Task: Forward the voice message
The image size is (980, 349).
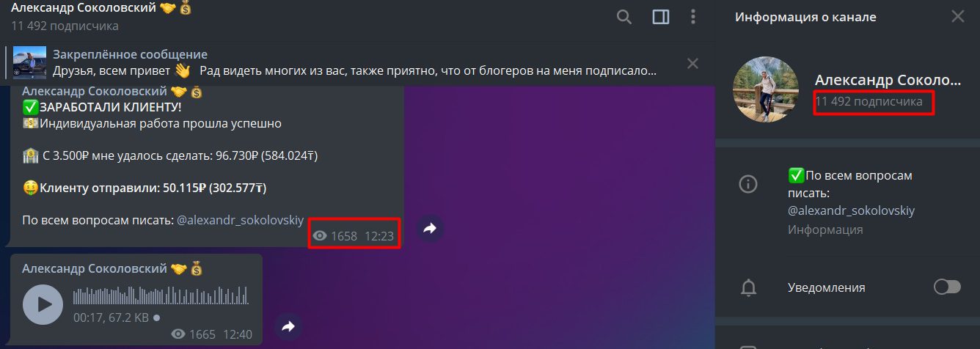Action: pos(288,326)
